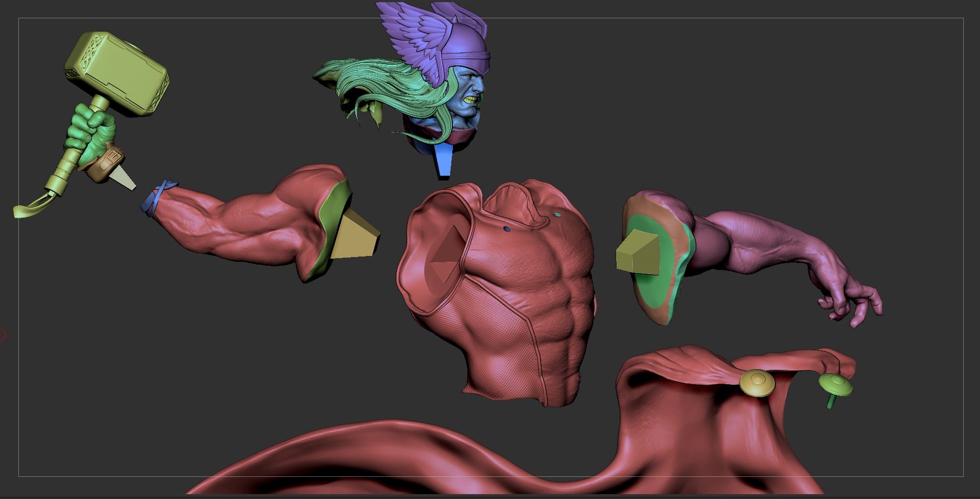The width and height of the screenshot is (980, 499).
Task: Select the hammer's leather strap loop
Action: click(x=35, y=206)
